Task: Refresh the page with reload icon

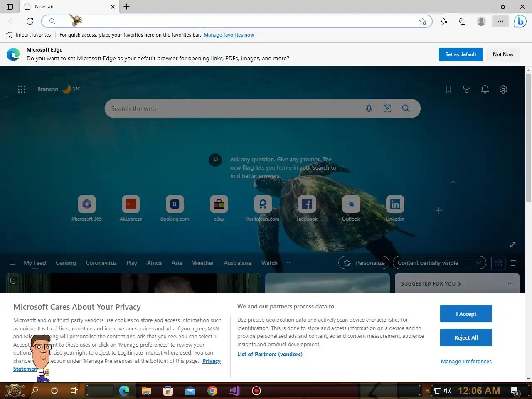Action: point(30,21)
